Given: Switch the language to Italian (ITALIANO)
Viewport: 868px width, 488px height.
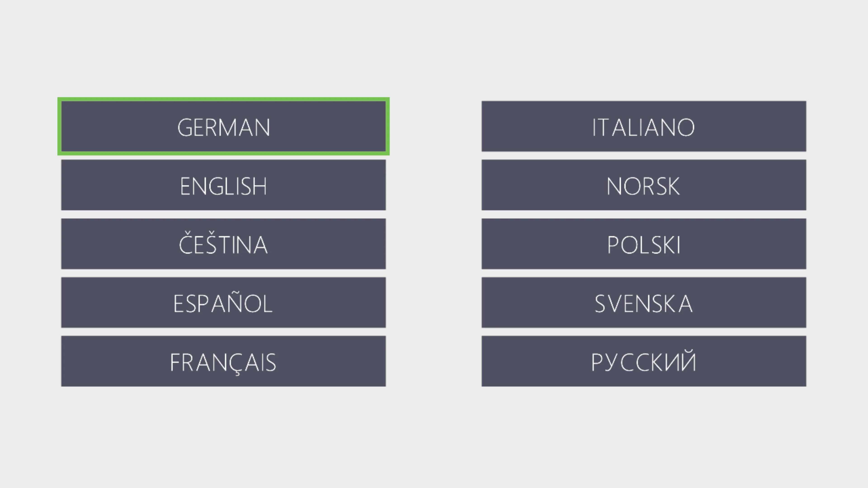Looking at the screenshot, I should (644, 127).
